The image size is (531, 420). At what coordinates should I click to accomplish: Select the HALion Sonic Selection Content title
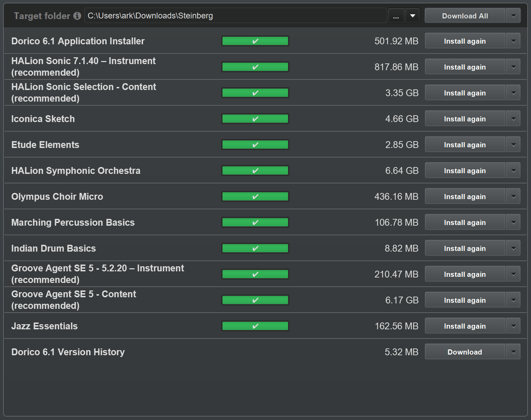pos(84,92)
